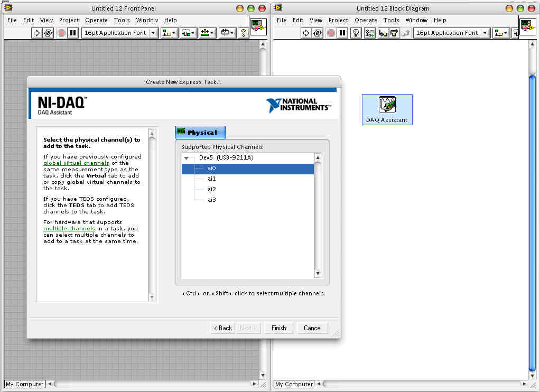Viewport: 540px width, 392px height.
Task: Click My Computer in the Block Diagram status bar
Action: tap(294, 384)
